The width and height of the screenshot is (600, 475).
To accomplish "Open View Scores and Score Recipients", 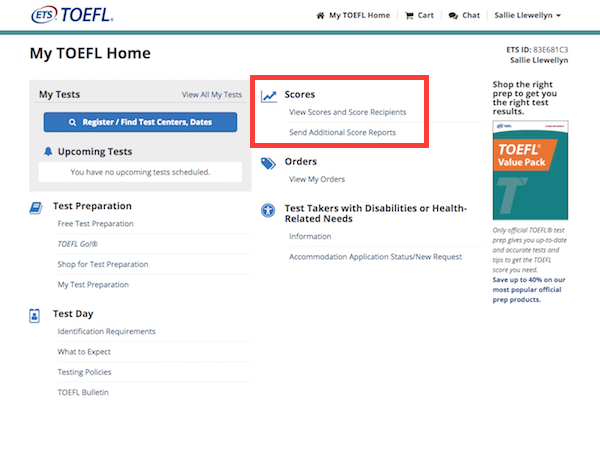I will [x=347, y=112].
